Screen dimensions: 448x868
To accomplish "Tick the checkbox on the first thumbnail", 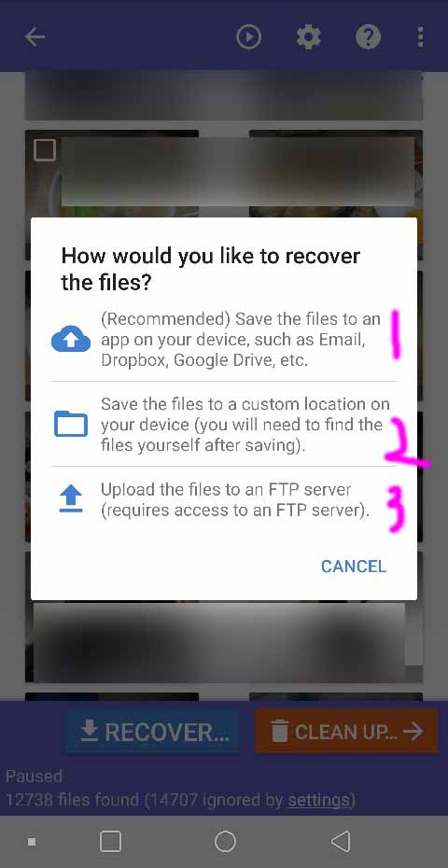I will coord(45,150).
